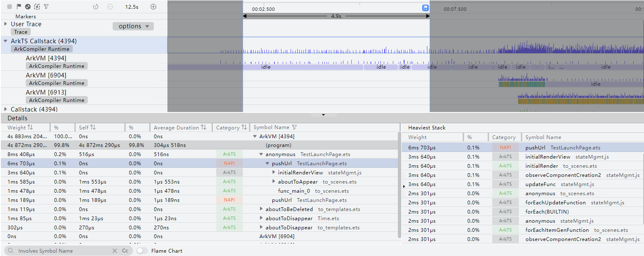Open the options dropdown
This screenshot has height=256, width=644.
133,26
